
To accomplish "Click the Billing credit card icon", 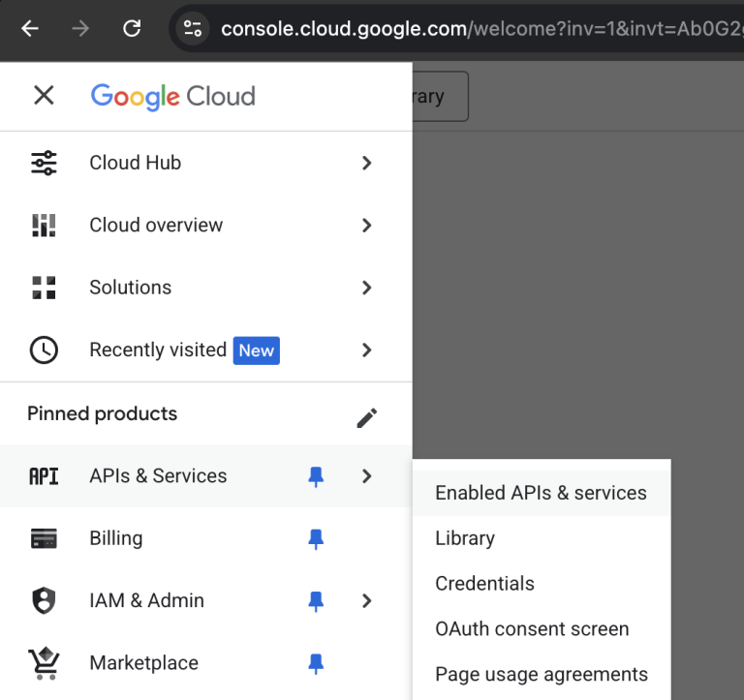I will click(x=44, y=538).
